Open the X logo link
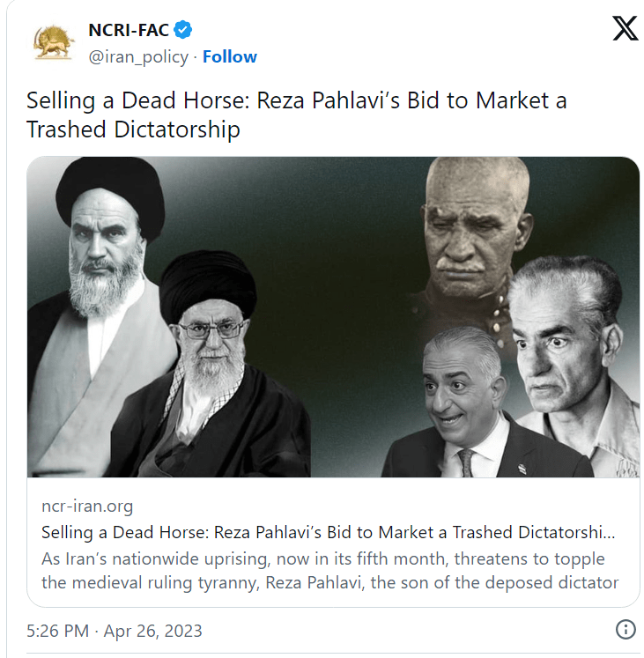This screenshot has width=644, height=658. 625,28
